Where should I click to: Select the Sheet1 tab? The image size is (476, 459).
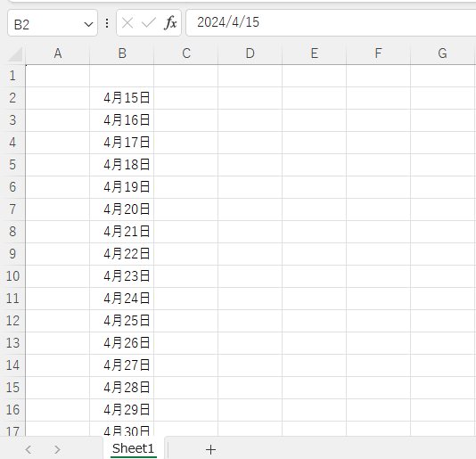134,448
